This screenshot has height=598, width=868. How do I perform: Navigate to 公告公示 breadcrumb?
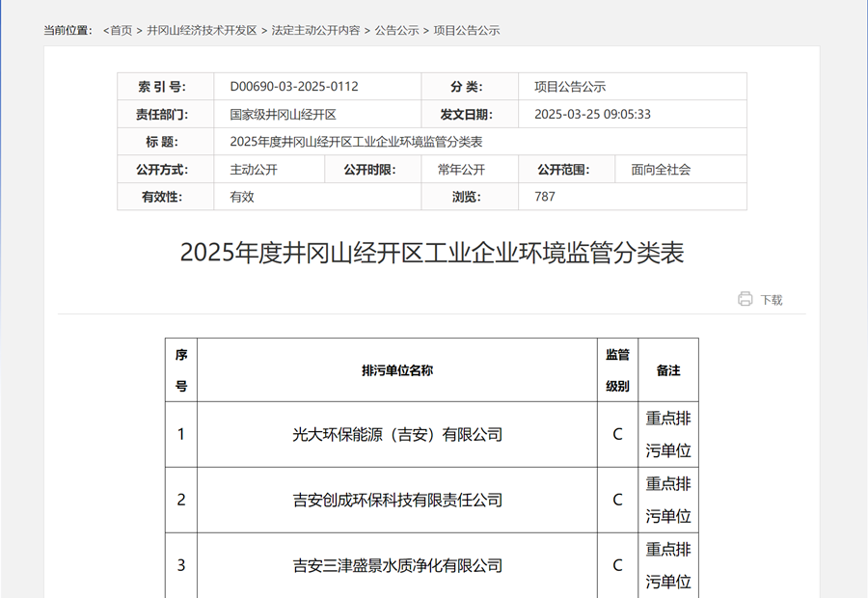[396, 31]
